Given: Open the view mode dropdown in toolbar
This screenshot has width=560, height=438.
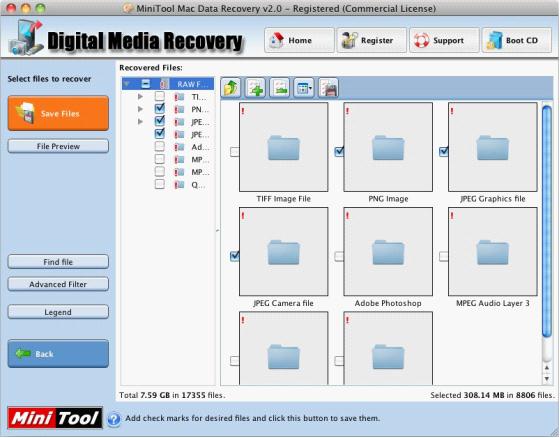Looking at the screenshot, I should click(304, 88).
